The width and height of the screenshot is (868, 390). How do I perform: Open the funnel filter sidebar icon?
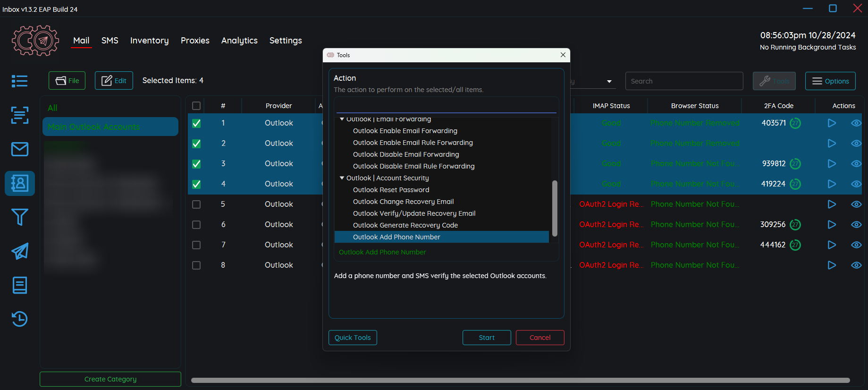(x=19, y=217)
